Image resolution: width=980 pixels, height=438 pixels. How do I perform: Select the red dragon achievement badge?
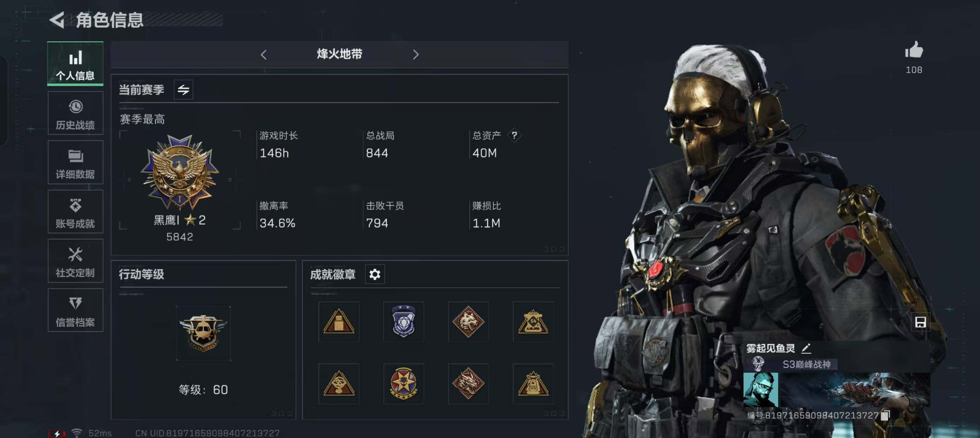point(468,383)
